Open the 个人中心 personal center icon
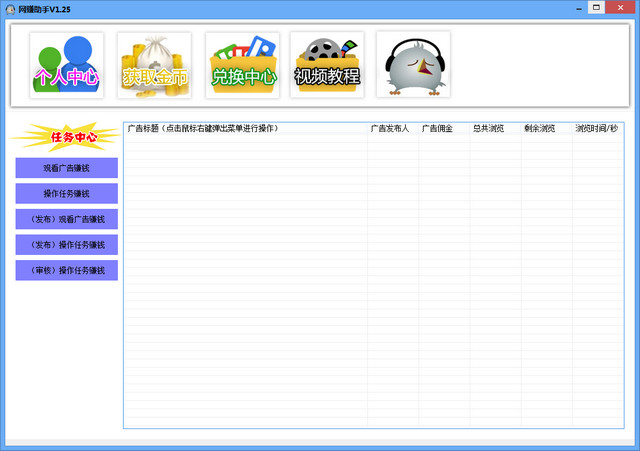640x451 pixels. [67, 65]
